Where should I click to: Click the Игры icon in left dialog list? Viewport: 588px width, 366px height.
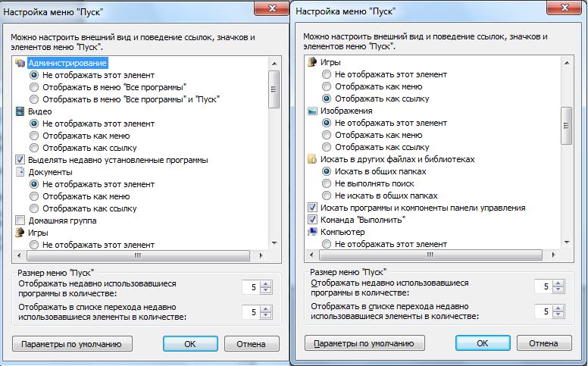pos(20,233)
